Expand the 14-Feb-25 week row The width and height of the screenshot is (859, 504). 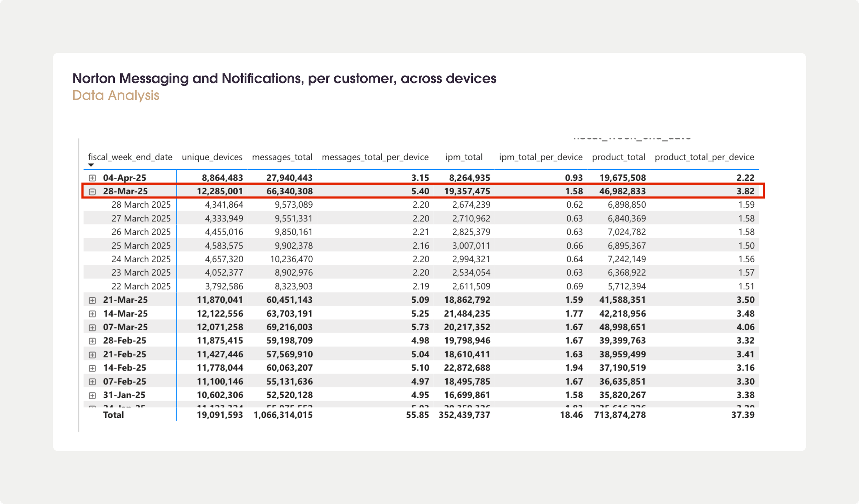pos(92,368)
